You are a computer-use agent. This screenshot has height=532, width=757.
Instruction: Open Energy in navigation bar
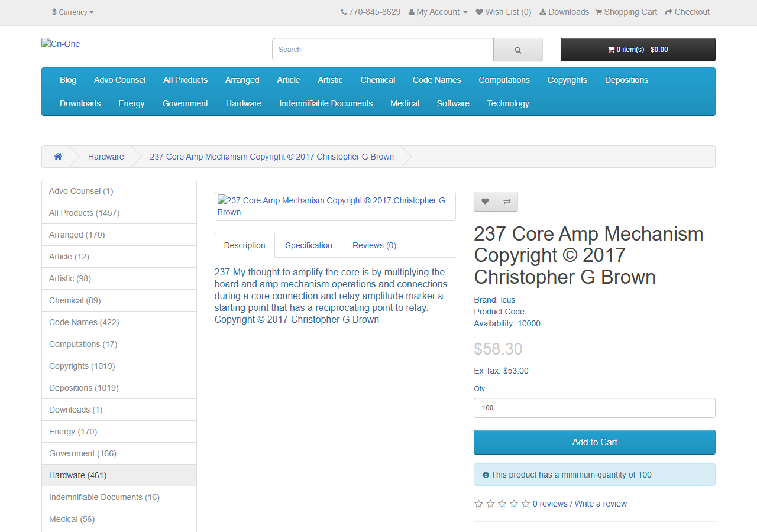[131, 103]
